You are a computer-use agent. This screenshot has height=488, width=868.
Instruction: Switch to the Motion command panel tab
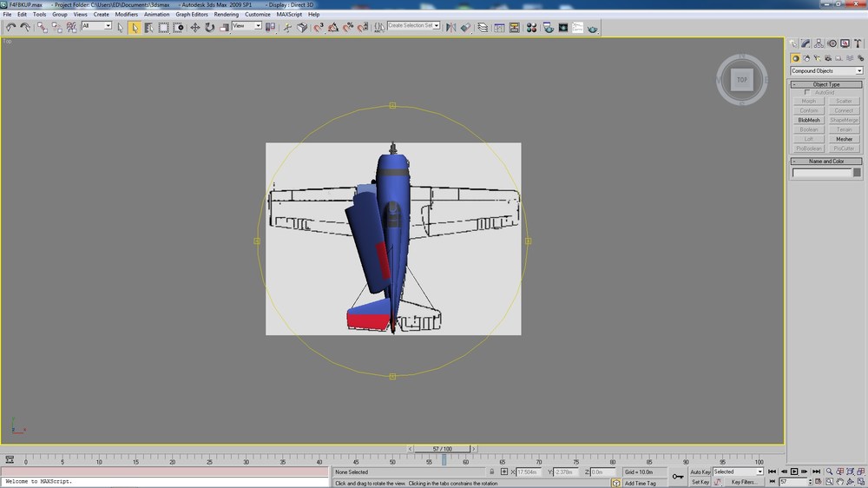[x=832, y=43]
